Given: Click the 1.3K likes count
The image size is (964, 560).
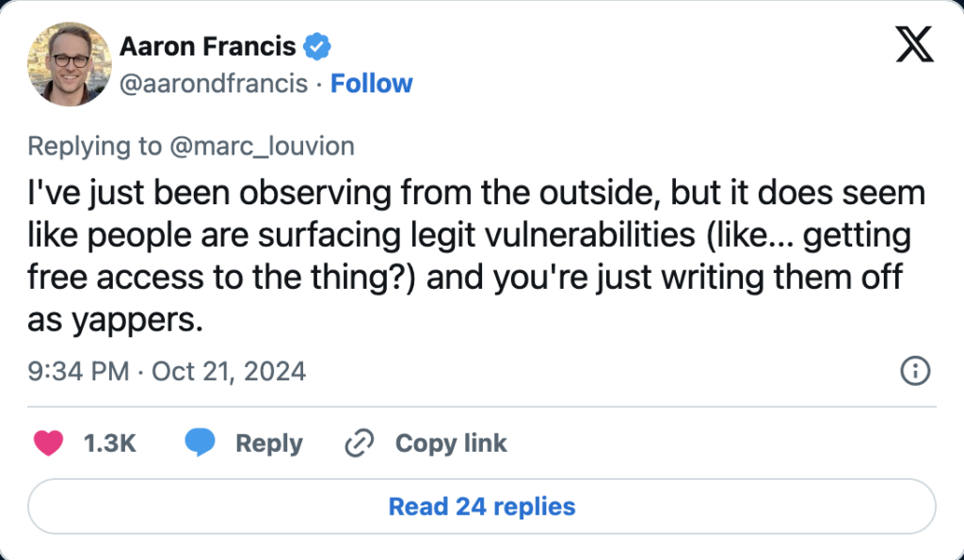Looking at the screenshot, I should click(109, 443).
